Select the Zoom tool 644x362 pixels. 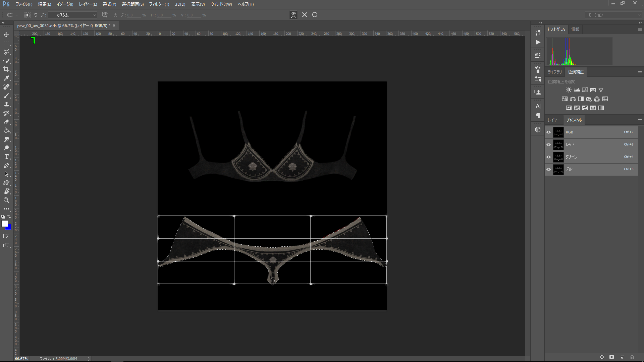[6, 200]
